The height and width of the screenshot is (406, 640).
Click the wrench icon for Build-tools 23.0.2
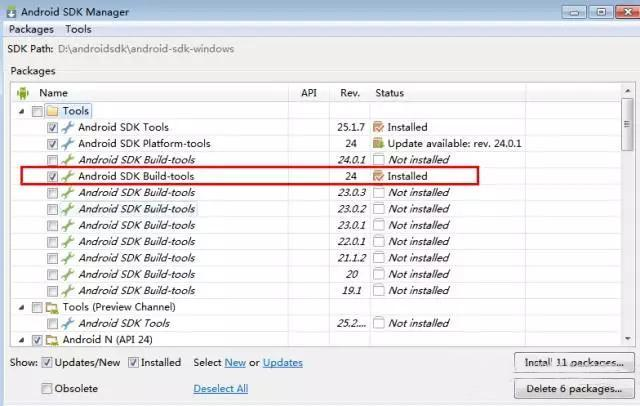point(68,209)
